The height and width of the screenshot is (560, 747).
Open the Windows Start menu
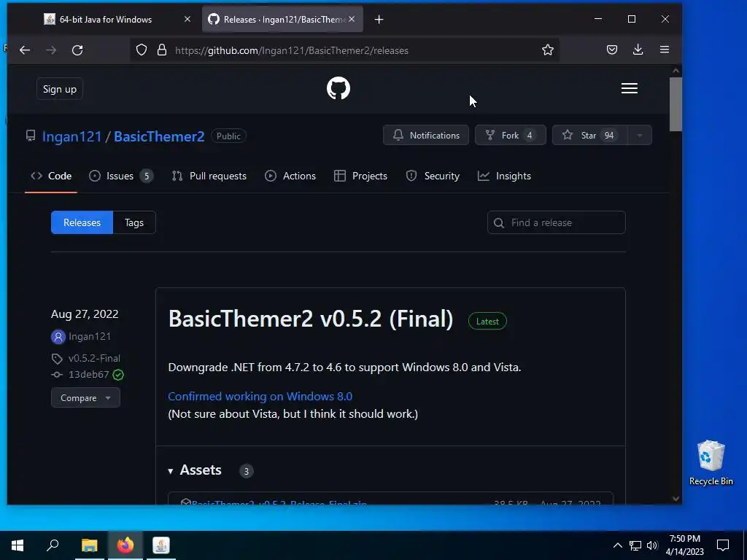[x=18, y=545]
